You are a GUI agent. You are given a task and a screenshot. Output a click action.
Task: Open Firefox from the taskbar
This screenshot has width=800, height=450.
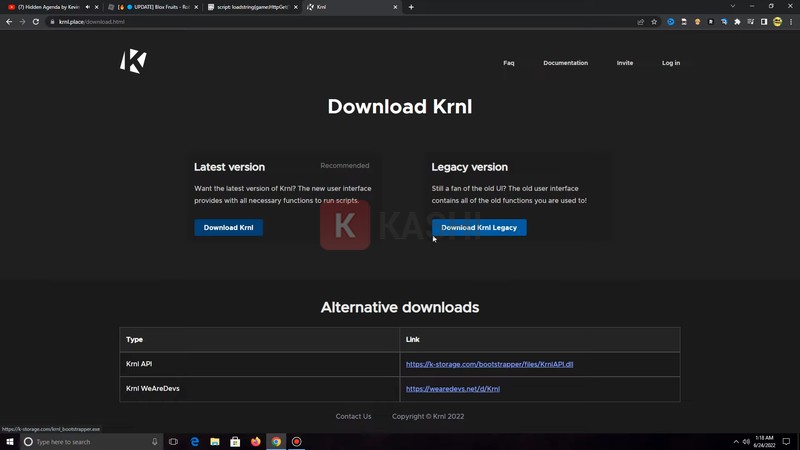tap(256, 442)
